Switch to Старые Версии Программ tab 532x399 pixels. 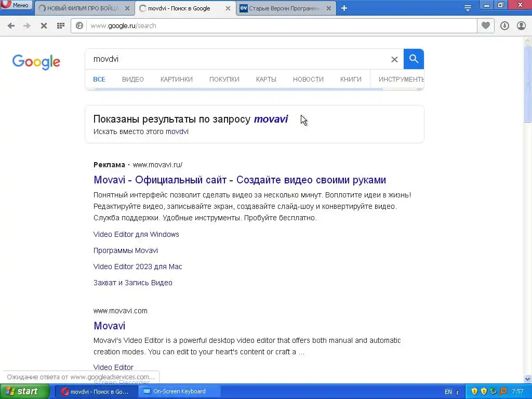(x=283, y=8)
